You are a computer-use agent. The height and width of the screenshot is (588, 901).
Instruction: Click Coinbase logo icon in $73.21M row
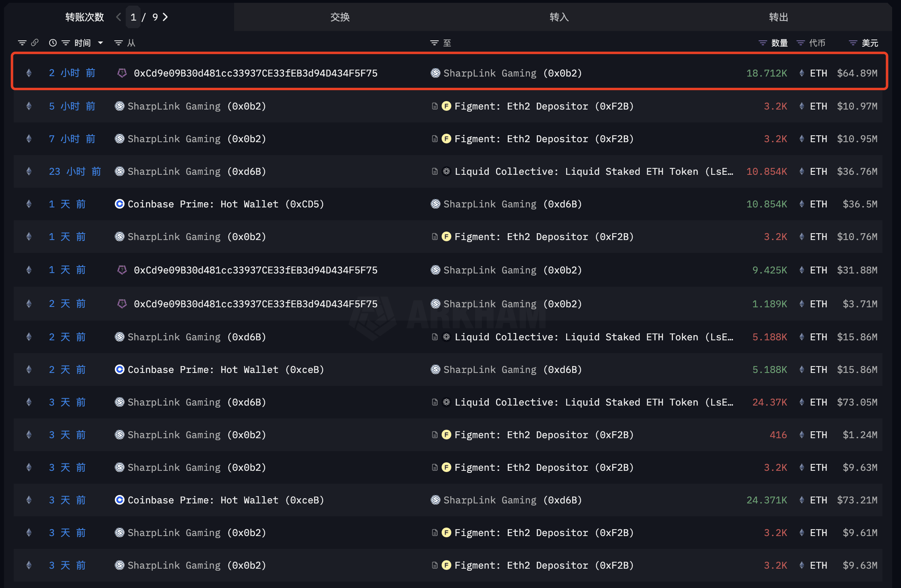[119, 500]
